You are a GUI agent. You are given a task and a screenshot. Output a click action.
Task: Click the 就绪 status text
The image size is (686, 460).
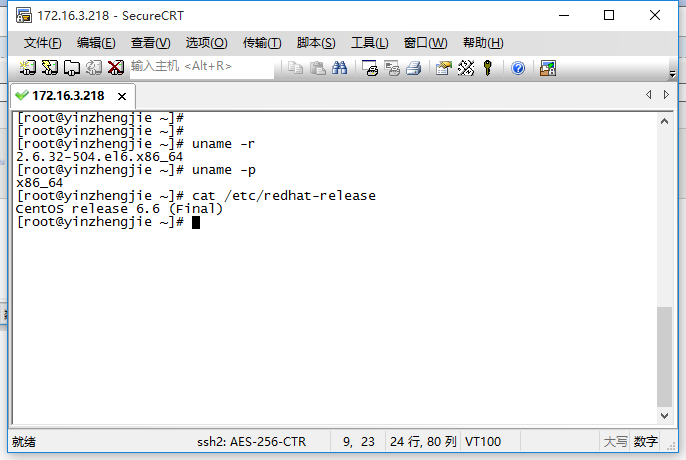[x=24, y=442]
